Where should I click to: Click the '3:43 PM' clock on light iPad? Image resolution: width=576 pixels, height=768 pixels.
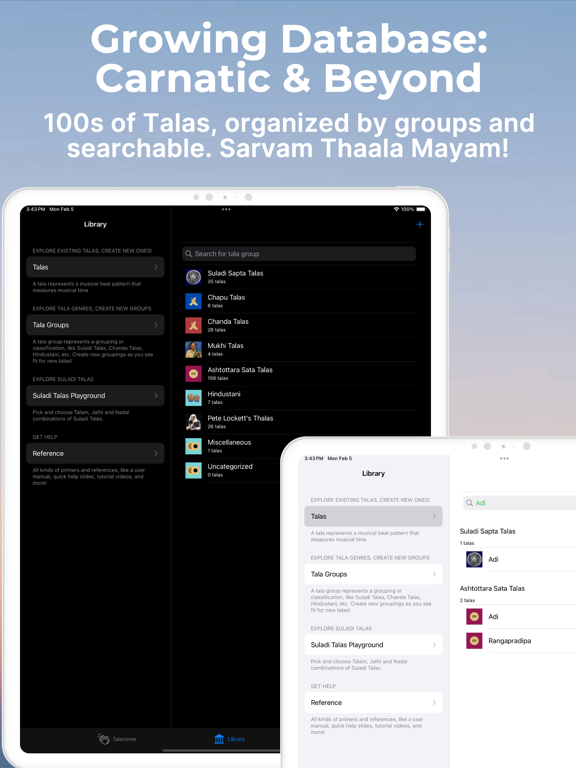(313, 458)
